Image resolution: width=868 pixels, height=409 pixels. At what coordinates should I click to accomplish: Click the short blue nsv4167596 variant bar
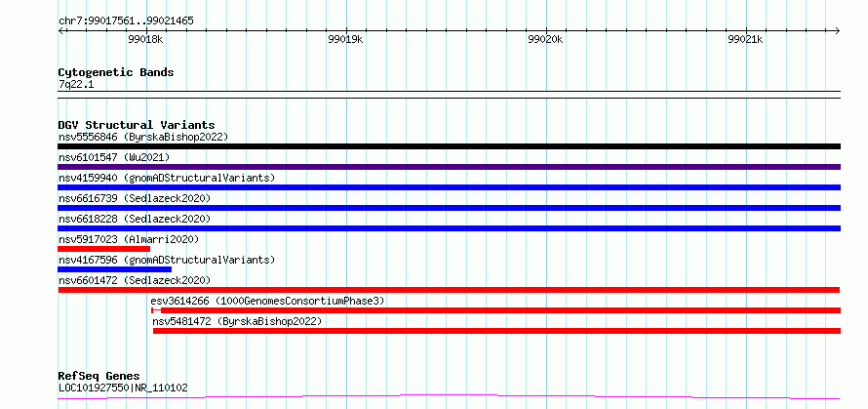(x=114, y=269)
